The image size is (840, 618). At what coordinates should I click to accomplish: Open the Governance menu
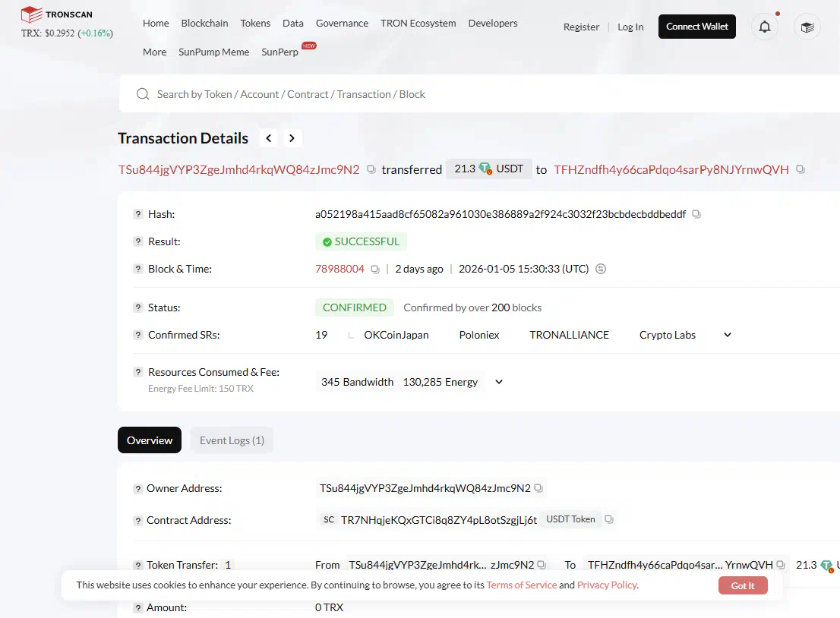[342, 23]
